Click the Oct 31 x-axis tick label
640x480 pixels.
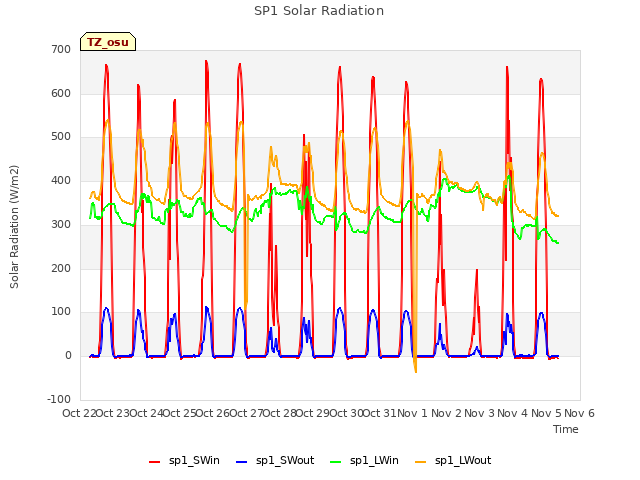(x=379, y=413)
